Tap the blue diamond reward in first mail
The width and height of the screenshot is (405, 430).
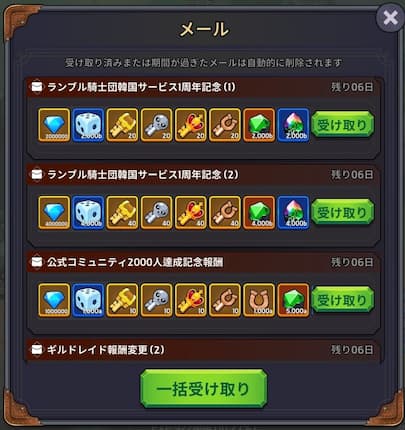tap(54, 125)
